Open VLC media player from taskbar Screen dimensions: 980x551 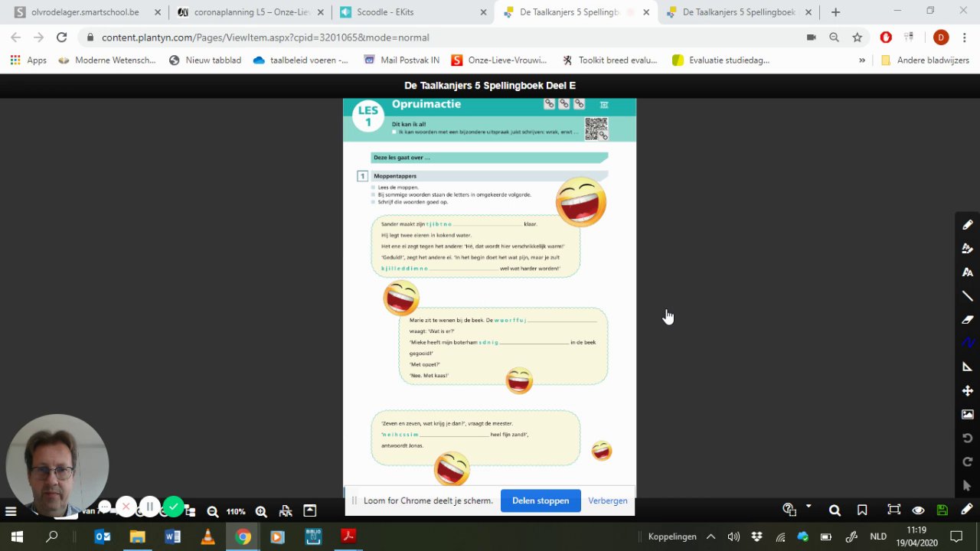(207, 536)
